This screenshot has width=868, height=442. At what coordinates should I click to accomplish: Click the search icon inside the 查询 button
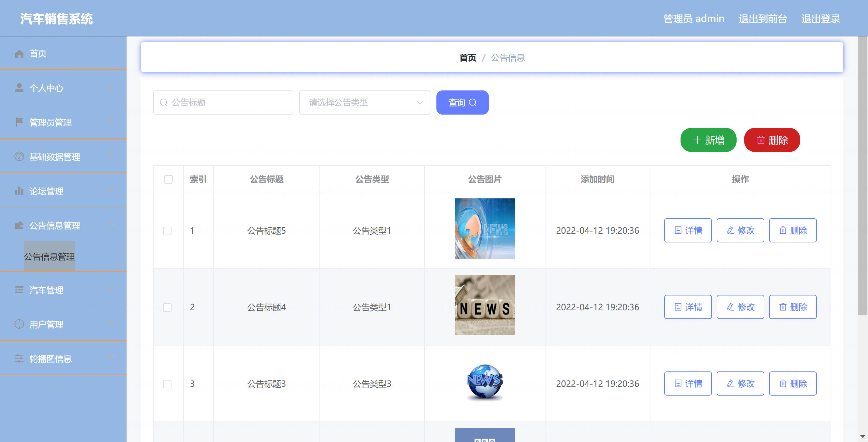point(473,103)
